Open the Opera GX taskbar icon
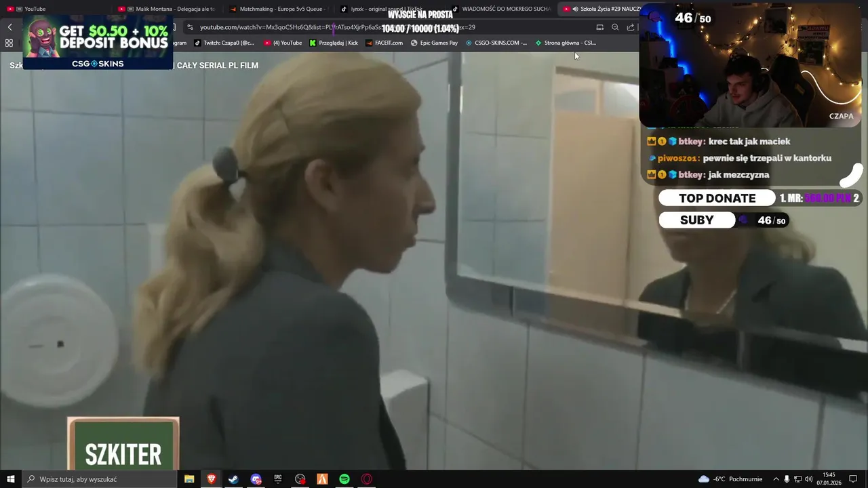Screen dimensions: 868x488 [x=367, y=479]
